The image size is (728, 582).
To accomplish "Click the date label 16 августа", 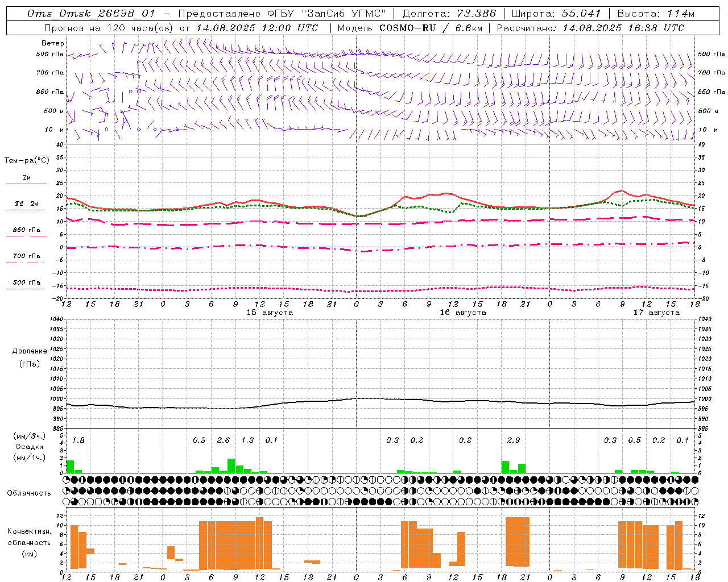I will tap(463, 313).
